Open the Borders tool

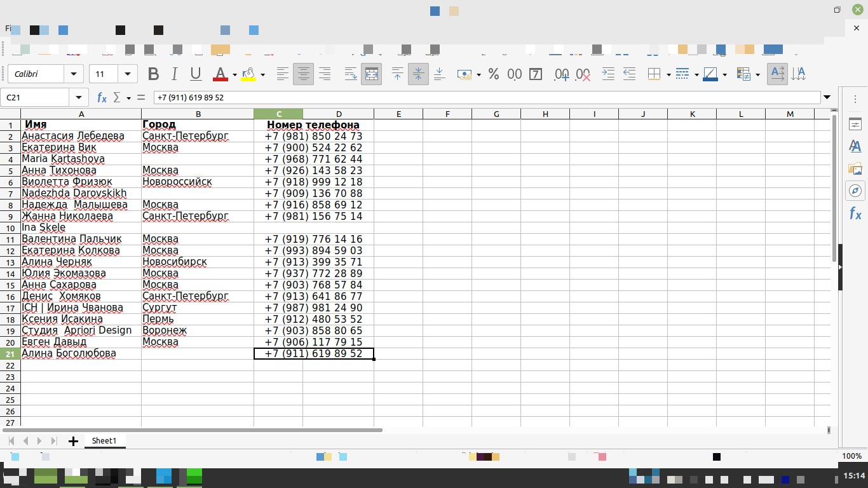pyautogui.click(x=654, y=74)
